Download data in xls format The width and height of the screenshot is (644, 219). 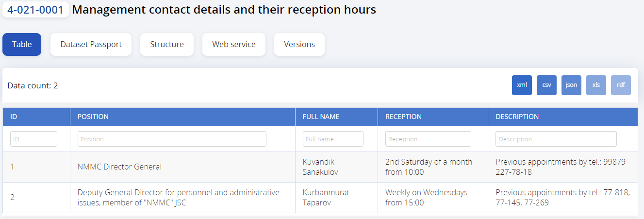(x=596, y=85)
